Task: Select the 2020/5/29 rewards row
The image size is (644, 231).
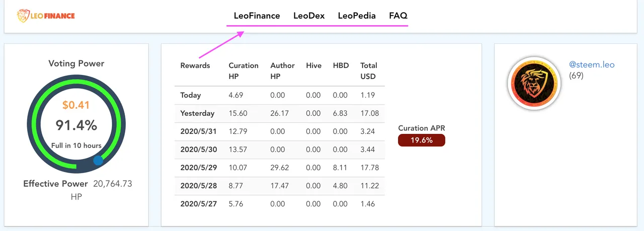Action: [x=280, y=168]
